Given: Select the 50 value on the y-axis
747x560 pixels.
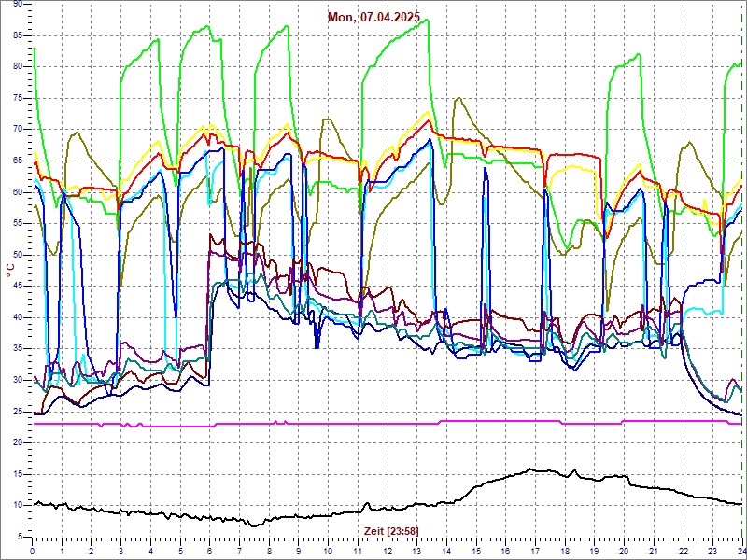Looking at the screenshot, I should pos(18,254).
